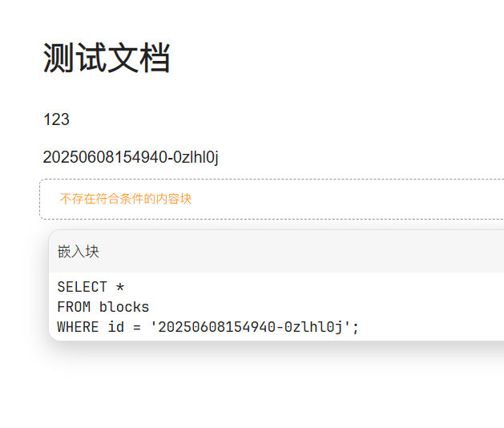
Task: Click the WHERE keyword in the query
Action: click(x=78, y=327)
